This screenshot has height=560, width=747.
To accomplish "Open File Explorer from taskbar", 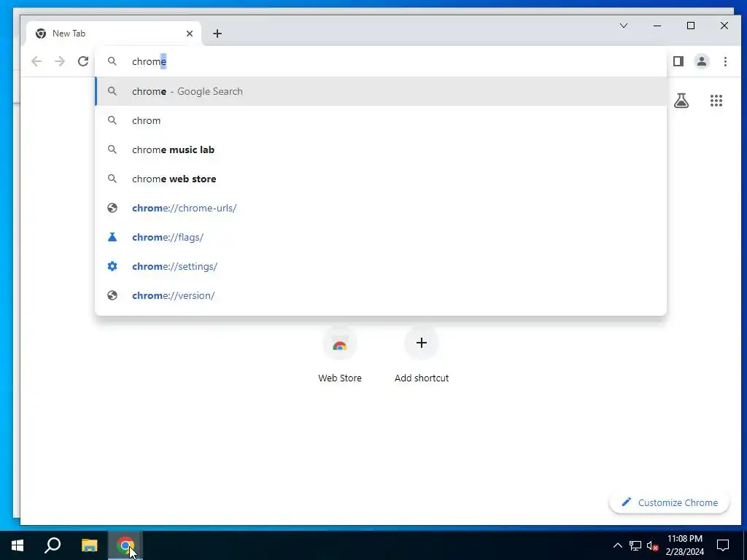I will click(89, 545).
